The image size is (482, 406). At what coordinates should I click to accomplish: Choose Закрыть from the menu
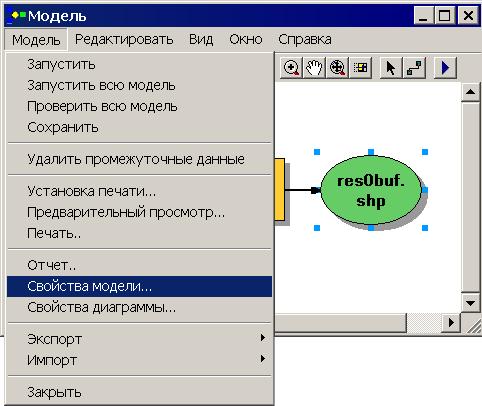coord(139,392)
